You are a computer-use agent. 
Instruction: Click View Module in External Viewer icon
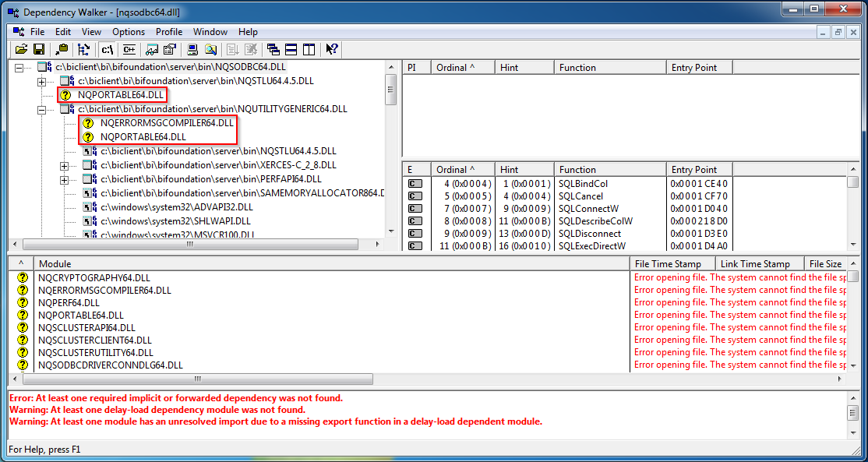click(x=152, y=48)
